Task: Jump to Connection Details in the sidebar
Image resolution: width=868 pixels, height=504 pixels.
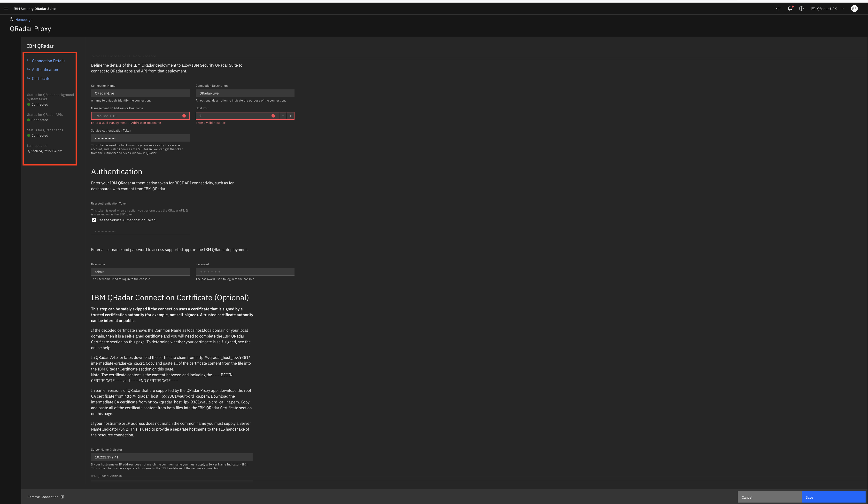Action: pyautogui.click(x=49, y=61)
